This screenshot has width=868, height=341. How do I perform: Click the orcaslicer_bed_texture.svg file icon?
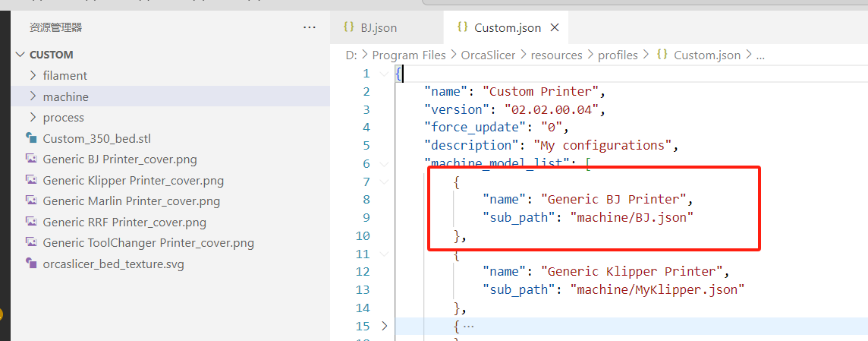[32, 264]
